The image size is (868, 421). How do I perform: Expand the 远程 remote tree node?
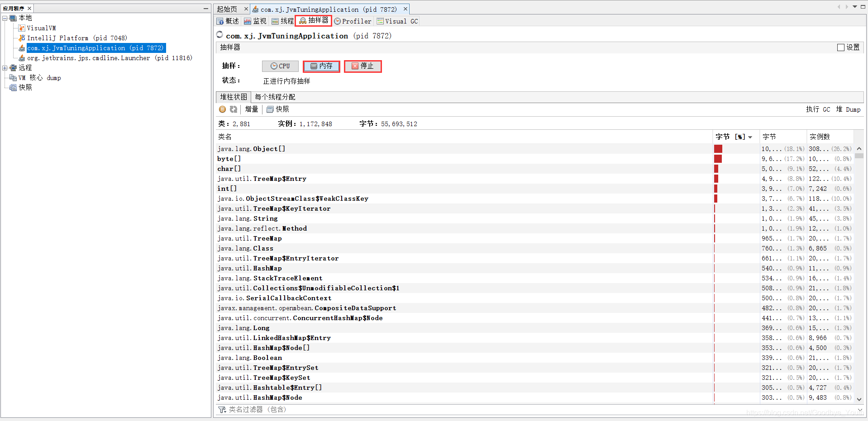[x=5, y=68]
